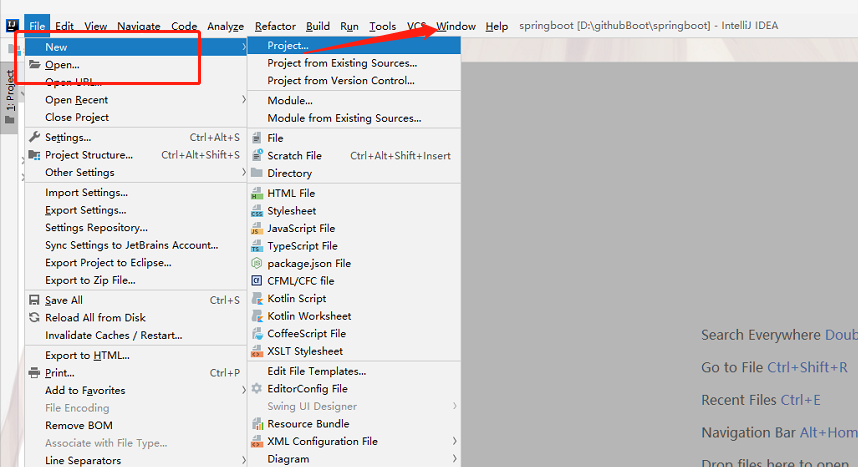Viewport: 858px width, 467px height.
Task: Expand the Diagram submenu arrow
Action: coord(455,459)
